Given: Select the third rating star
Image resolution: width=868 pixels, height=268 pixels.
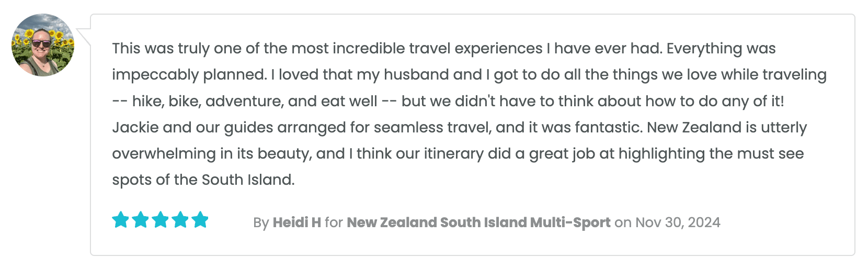Looking at the screenshot, I should (x=160, y=220).
